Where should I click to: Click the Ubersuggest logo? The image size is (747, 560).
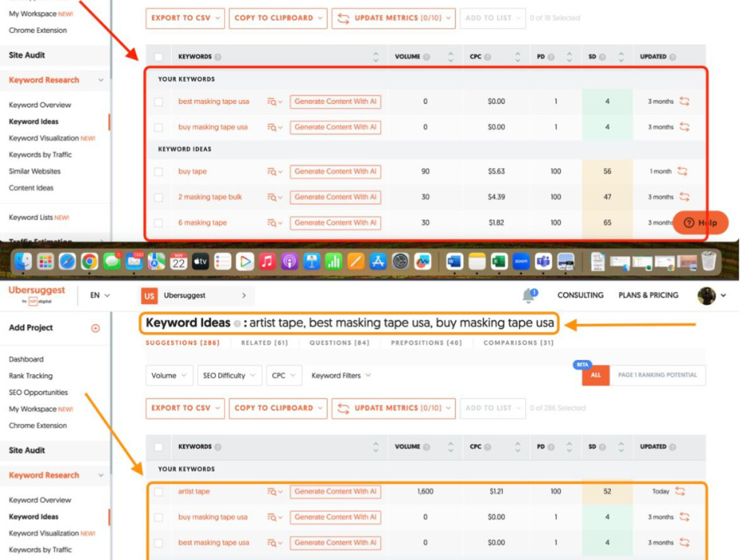(37, 294)
